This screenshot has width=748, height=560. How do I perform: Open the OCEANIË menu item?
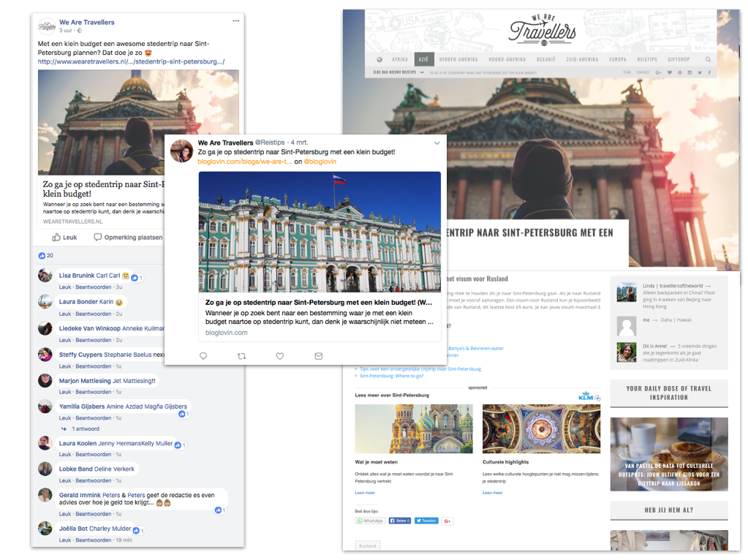coord(546,60)
